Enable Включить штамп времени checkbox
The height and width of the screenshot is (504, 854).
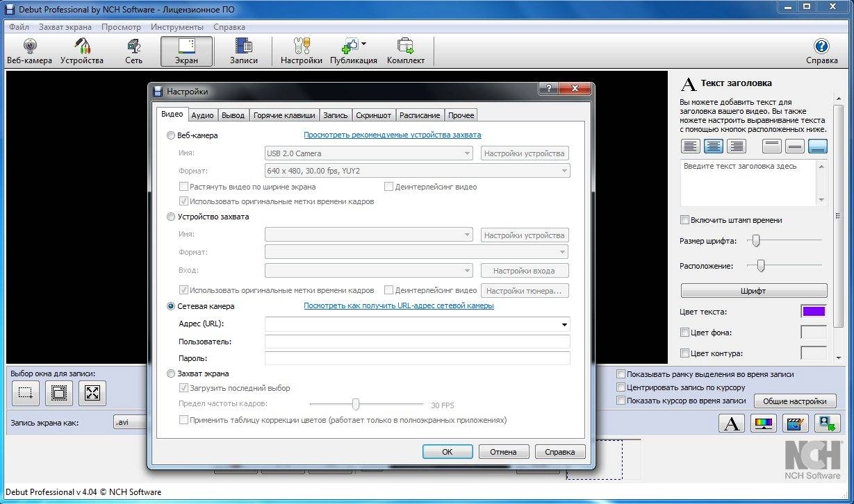[x=685, y=220]
